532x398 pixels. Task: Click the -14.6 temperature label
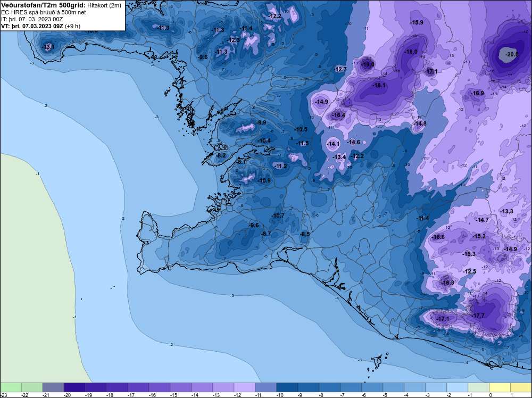[354, 142]
